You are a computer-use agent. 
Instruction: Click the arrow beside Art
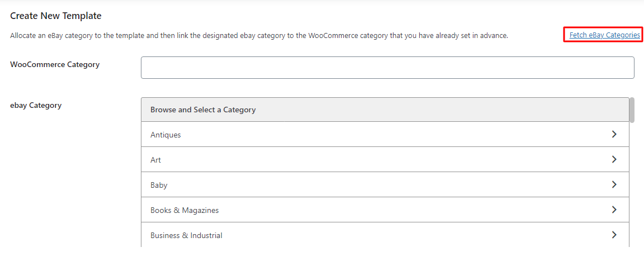[614, 159]
